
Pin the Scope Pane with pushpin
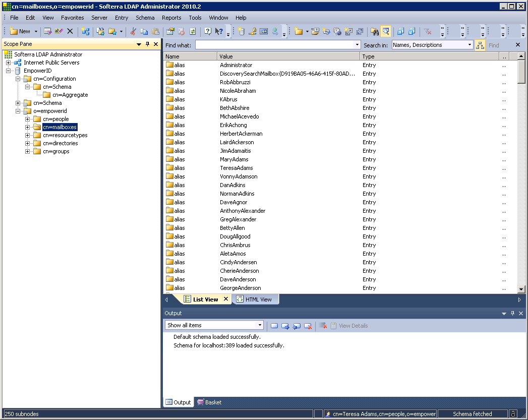click(x=148, y=44)
